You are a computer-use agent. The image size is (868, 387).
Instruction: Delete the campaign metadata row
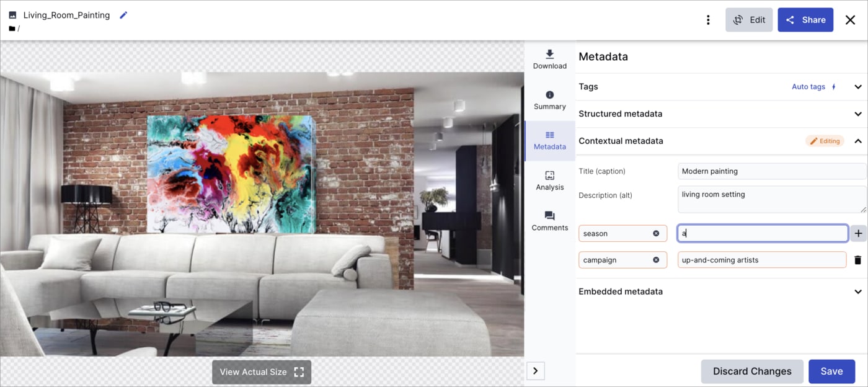point(858,260)
